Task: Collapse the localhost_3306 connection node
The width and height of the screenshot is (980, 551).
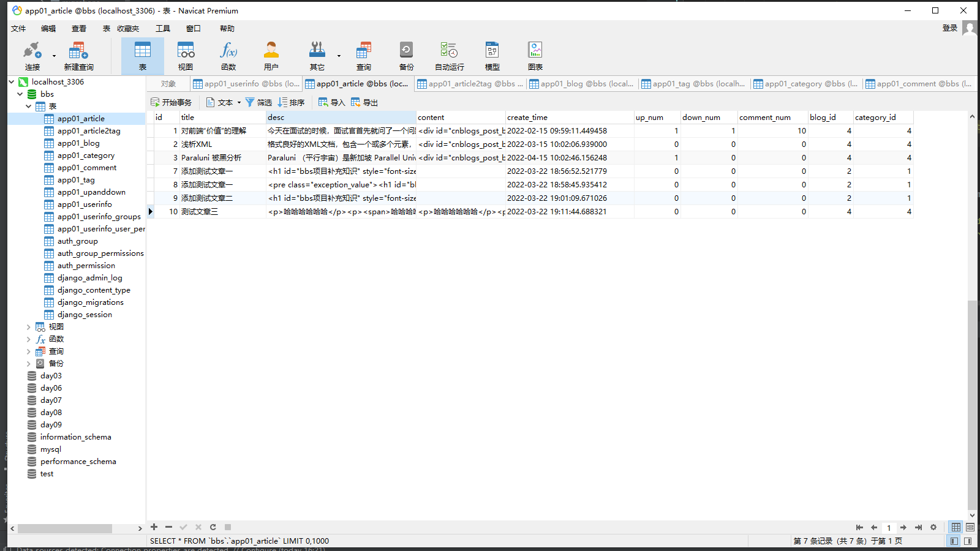Action: tap(12, 81)
